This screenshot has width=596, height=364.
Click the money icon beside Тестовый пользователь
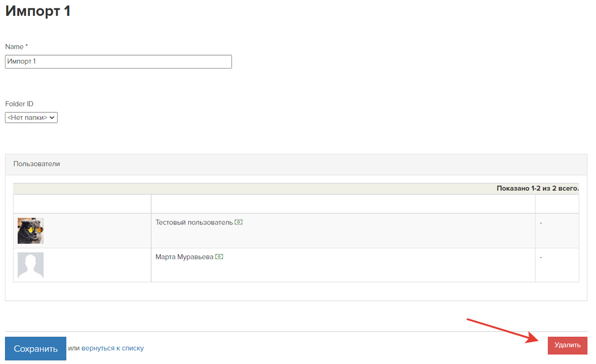[238, 222]
